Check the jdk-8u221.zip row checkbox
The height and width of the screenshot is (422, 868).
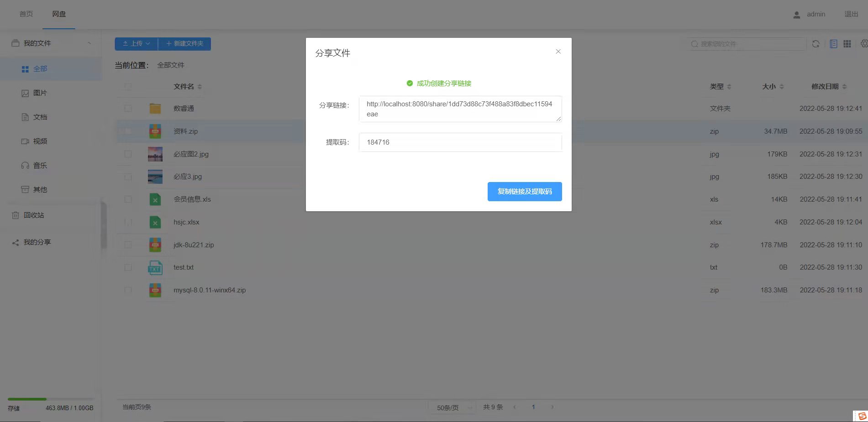(x=128, y=245)
